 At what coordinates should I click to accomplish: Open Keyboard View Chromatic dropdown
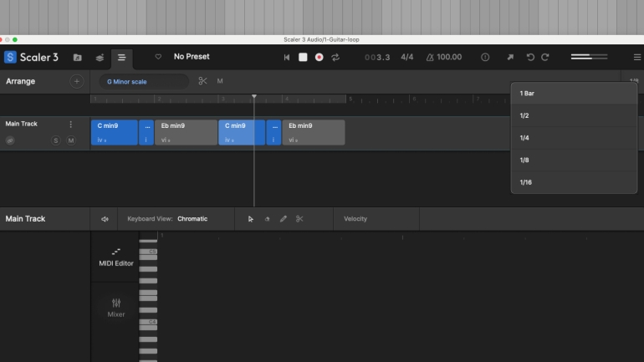(x=192, y=219)
